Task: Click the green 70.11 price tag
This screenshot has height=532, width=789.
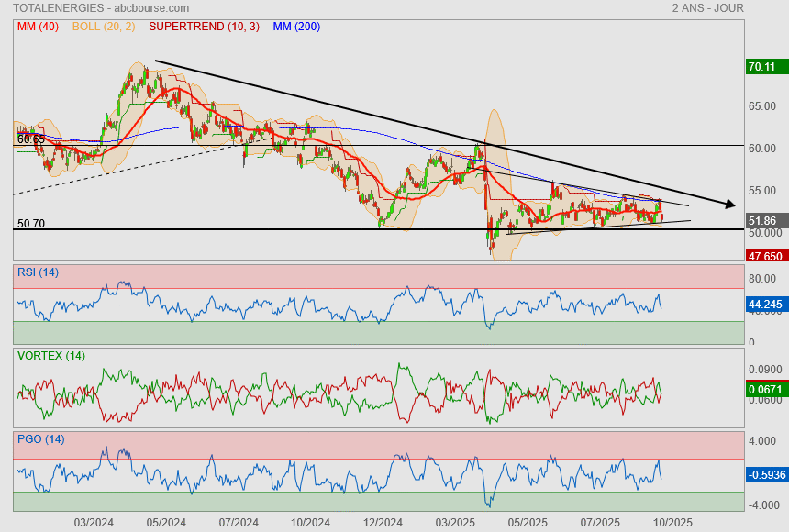Action: click(762, 67)
